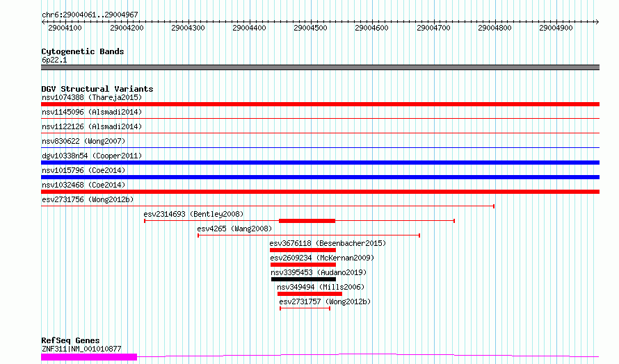This screenshot has height=364, width=619.
Task: Click variant label esv2609234 (McKernan2009)
Action: tap(322, 258)
